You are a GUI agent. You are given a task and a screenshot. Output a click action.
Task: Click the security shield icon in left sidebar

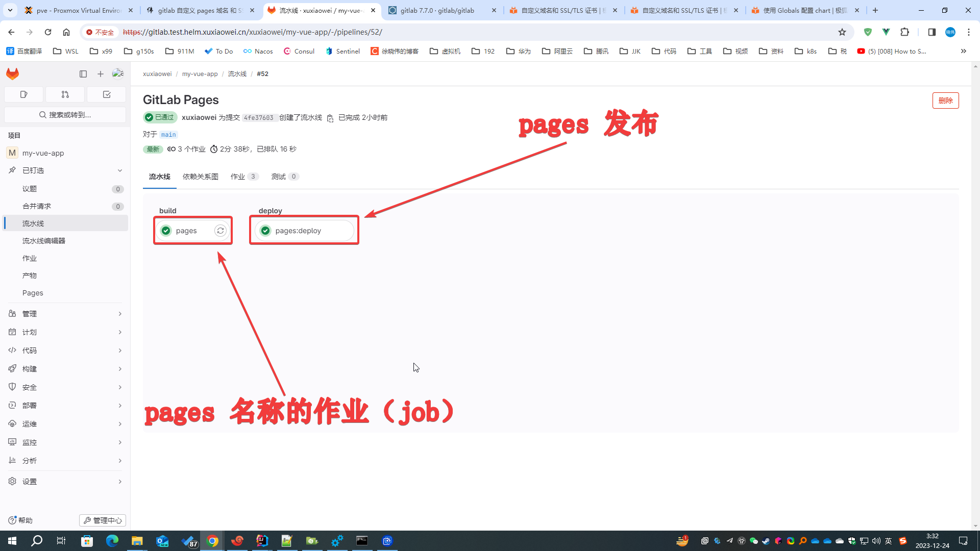[12, 387]
